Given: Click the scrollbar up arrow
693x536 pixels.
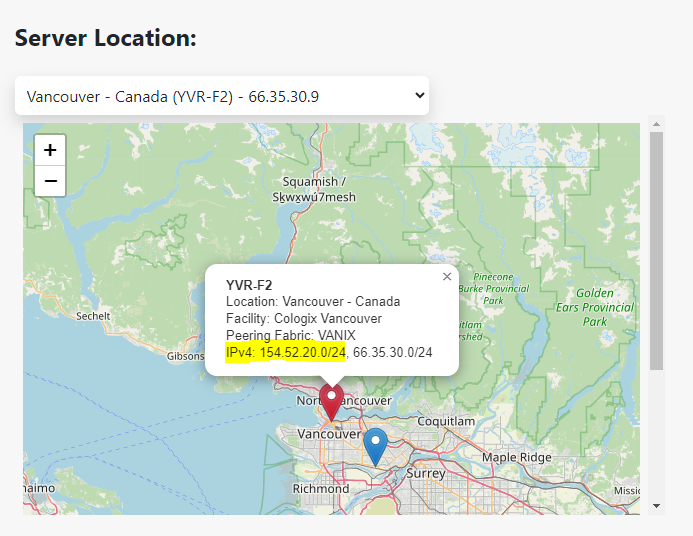Looking at the screenshot, I should [x=656, y=124].
